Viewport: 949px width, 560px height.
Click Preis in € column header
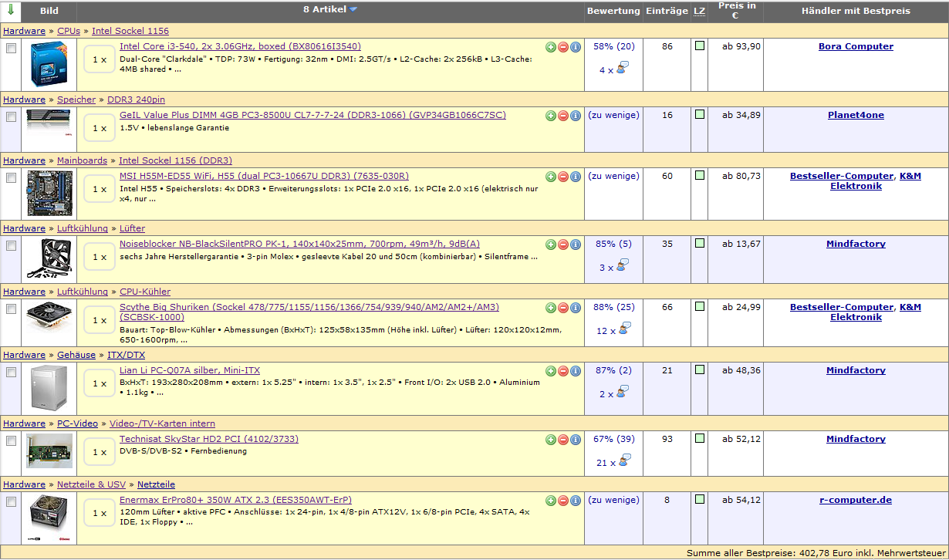tap(736, 11)
